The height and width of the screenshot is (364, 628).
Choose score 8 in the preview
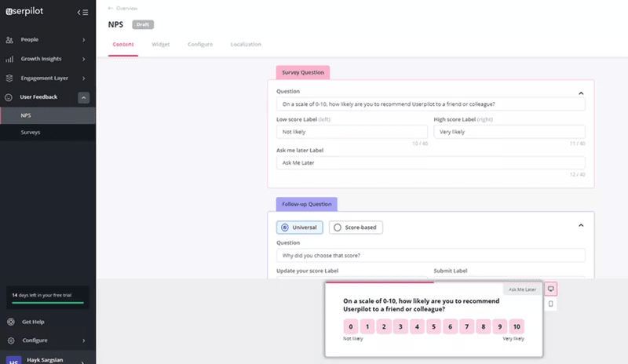tap(484, 326)
